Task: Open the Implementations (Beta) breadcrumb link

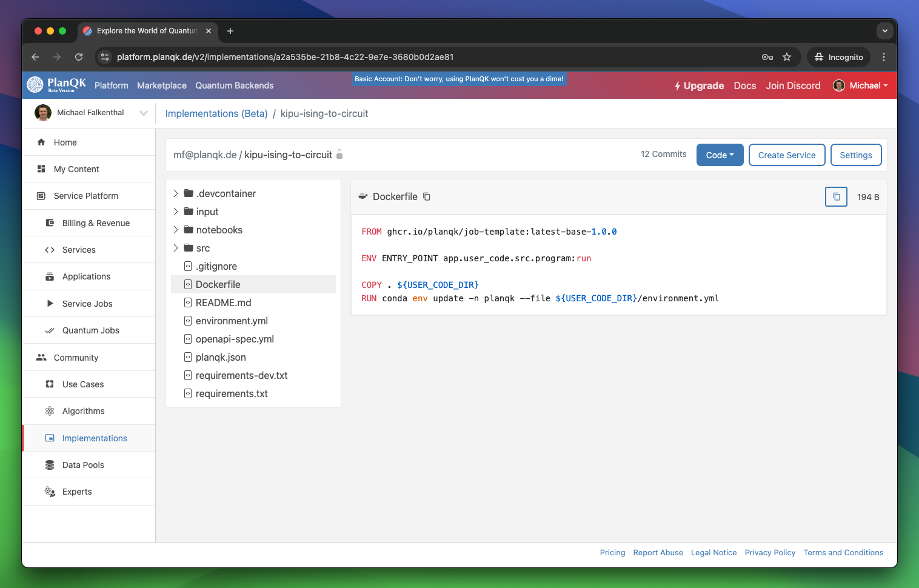Action: click(x=216, y=113)
